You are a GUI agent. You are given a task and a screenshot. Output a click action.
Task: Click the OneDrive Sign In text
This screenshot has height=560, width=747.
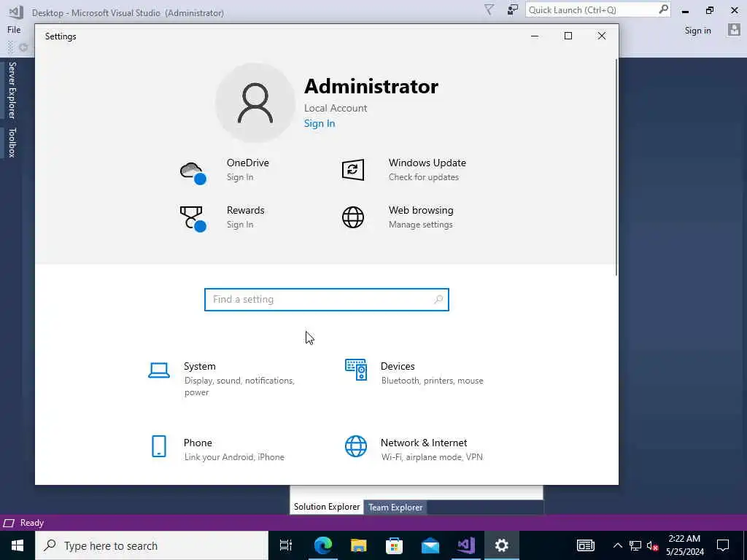[240, 177]
